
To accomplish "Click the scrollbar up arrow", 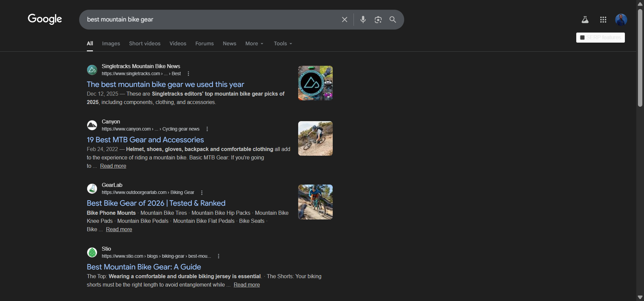I will coord(640,4).
